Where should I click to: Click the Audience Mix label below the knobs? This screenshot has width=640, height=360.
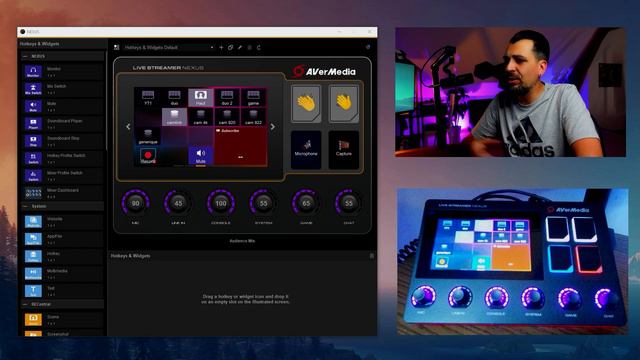[x=242, y=241]
